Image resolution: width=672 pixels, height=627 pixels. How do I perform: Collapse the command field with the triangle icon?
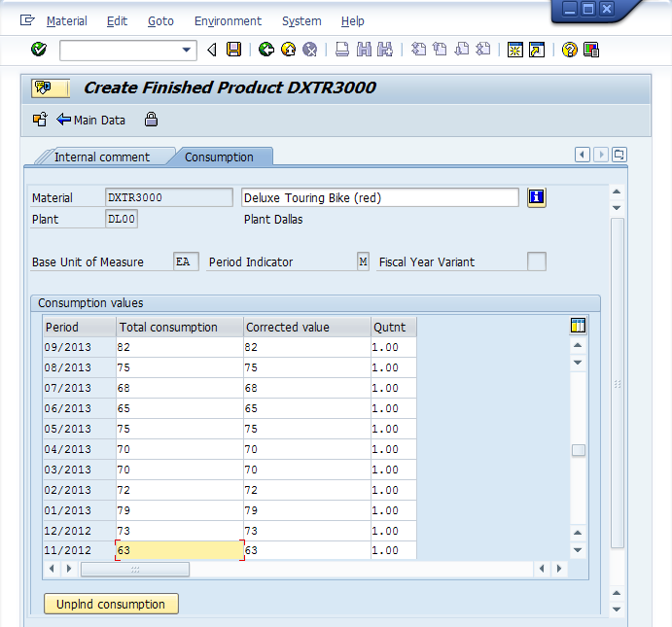pyautogui.click(x=212, y=51)
